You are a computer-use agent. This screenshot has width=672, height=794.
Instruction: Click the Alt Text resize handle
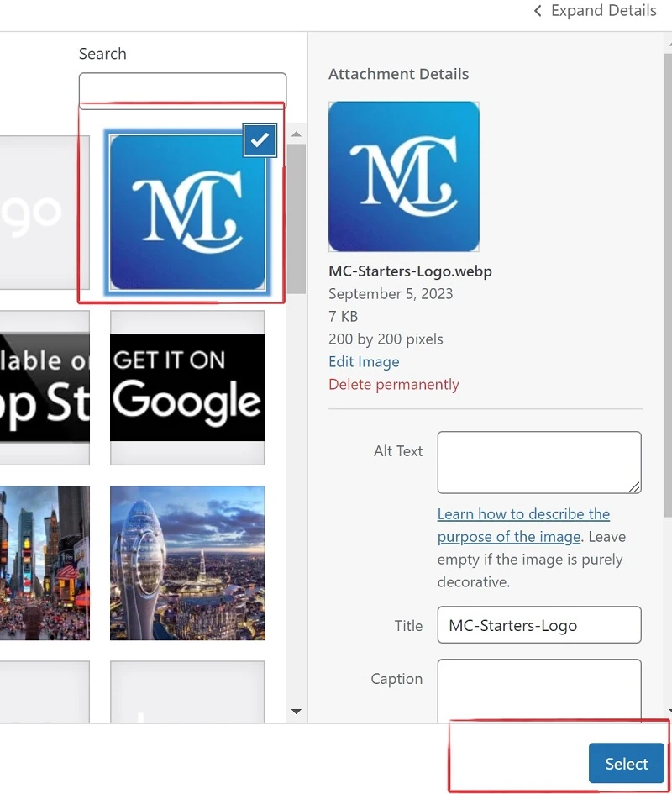point(634,486)
